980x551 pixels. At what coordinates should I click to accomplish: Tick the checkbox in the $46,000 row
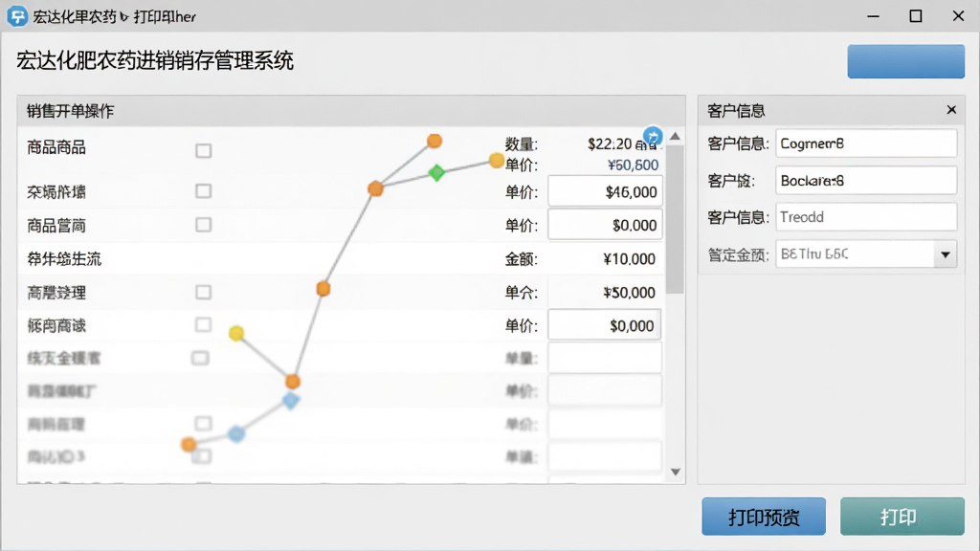click(203, 190)
